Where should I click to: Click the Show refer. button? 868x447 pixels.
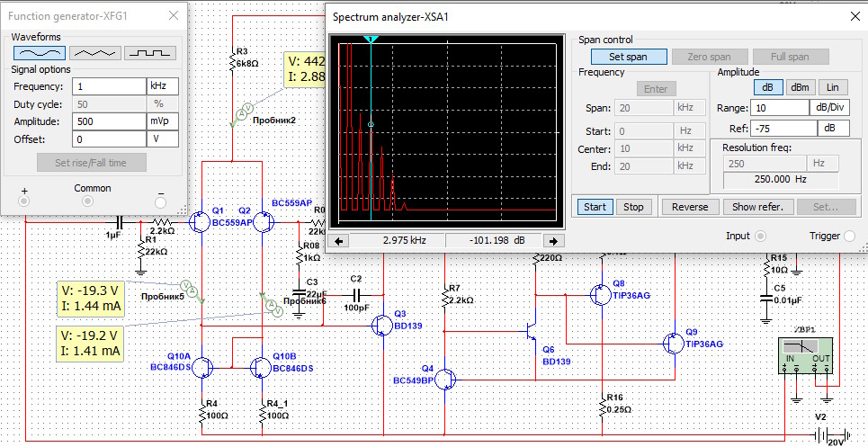[758, 207]
